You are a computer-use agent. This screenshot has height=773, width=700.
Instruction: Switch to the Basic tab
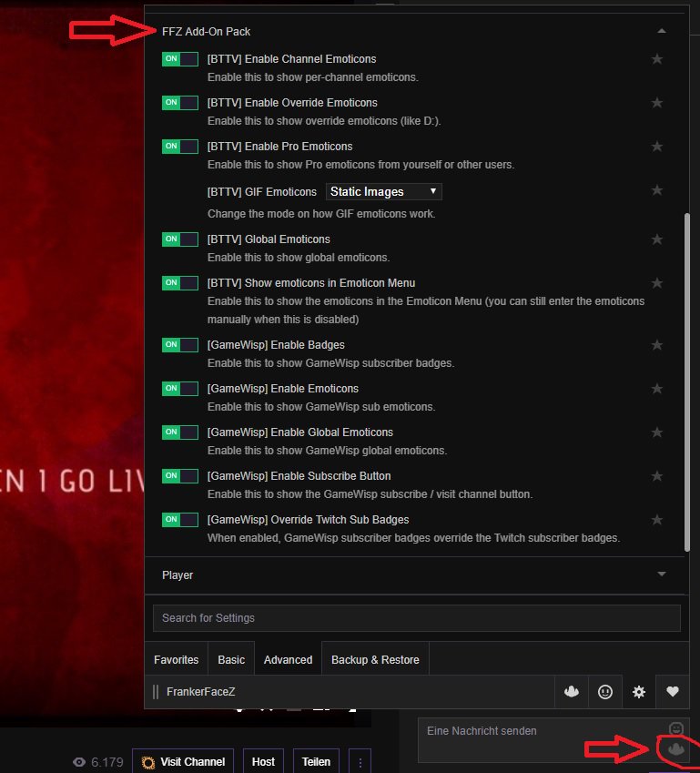(x=231, y=659)
